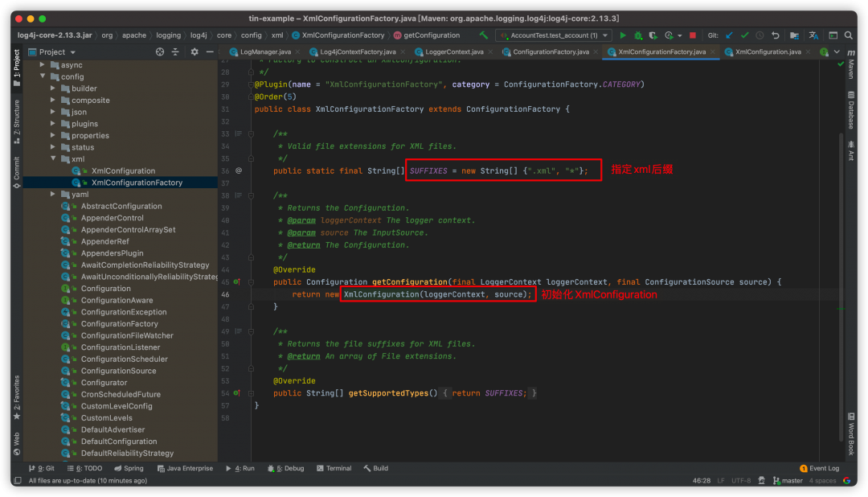Build project using the hammer icon
The height and width of the screenshot is (497, 868).
[483, 35]
